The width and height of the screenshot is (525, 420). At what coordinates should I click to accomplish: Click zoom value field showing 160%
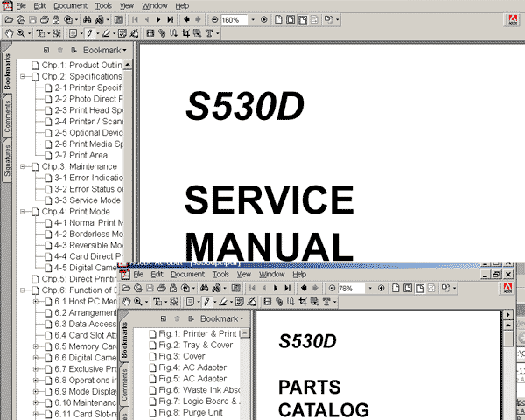[234, 20]
